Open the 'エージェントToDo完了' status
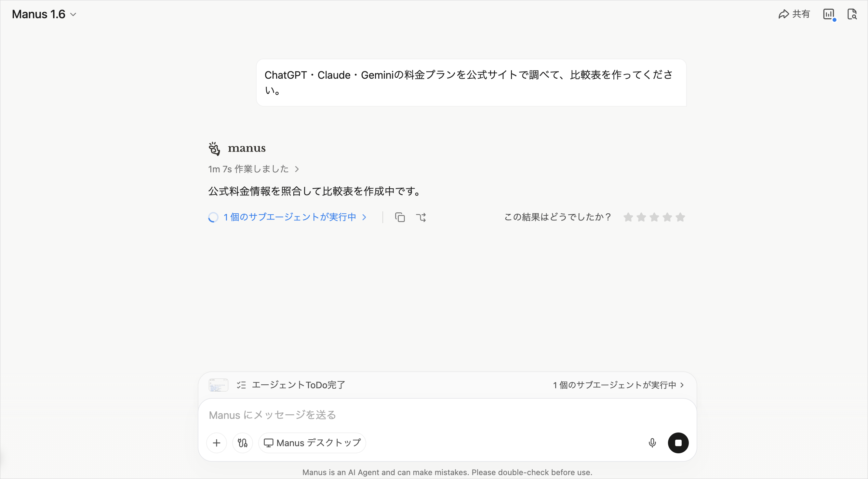The height and width of the screenshot is (479, 868). [299, 385]
